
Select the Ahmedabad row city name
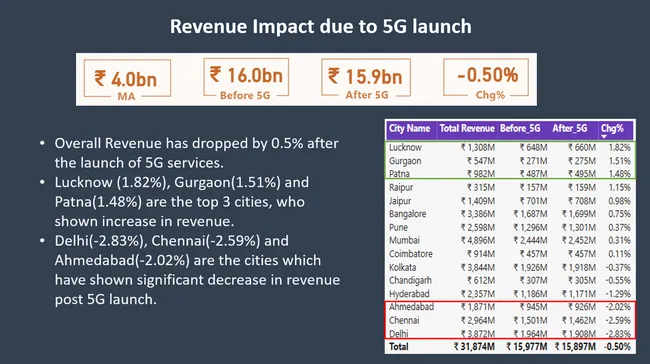coord(411,307)
